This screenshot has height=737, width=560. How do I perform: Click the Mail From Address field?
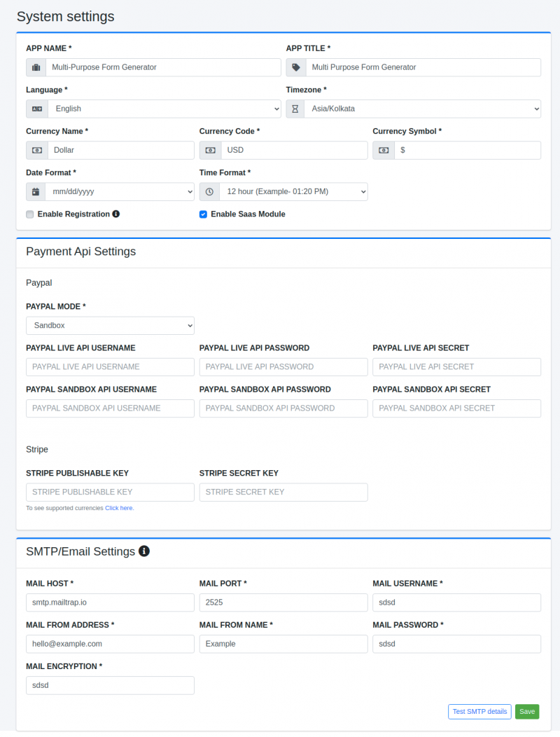(111, 644)
